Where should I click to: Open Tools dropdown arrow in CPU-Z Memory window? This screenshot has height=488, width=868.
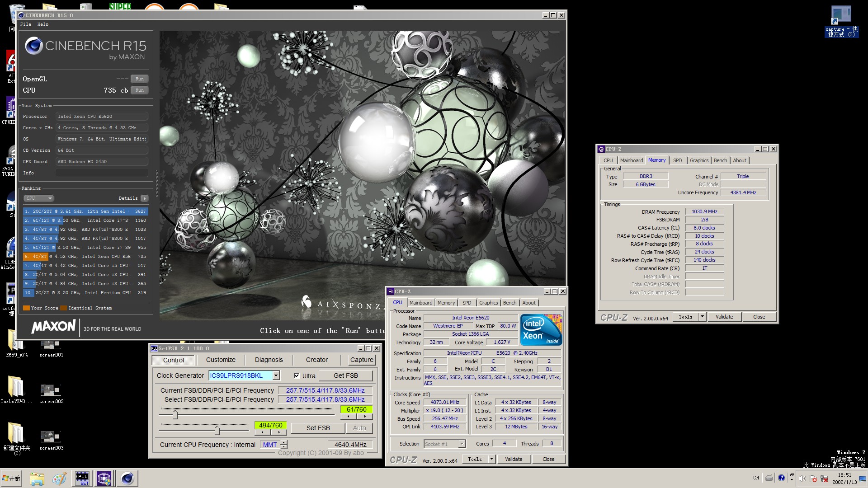click(703, 317)
